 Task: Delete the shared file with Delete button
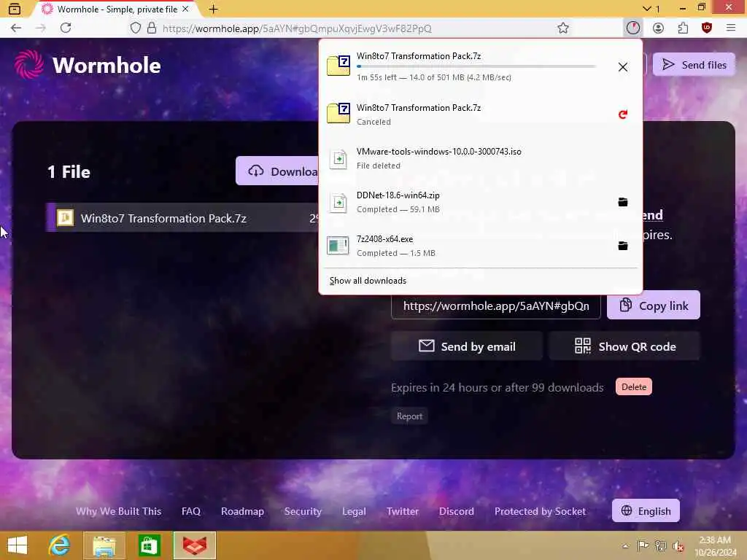click(634, 386)
